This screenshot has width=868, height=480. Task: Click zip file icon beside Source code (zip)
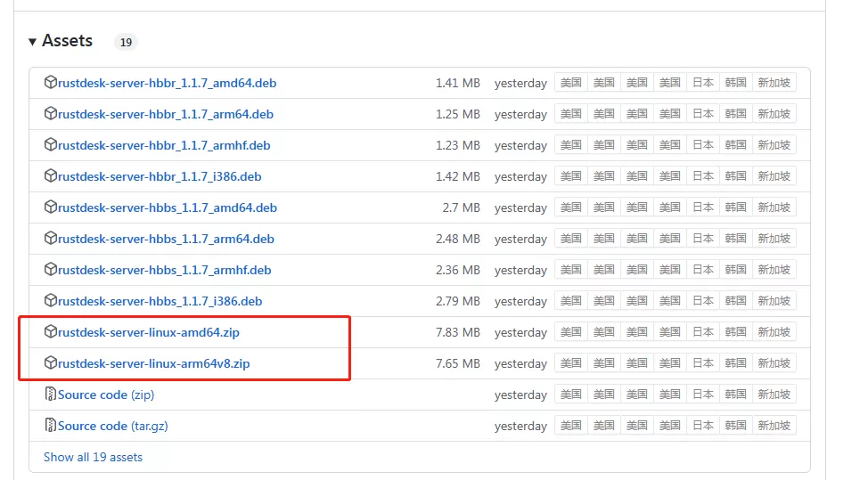pyautogui.click(x=51, y=395)
